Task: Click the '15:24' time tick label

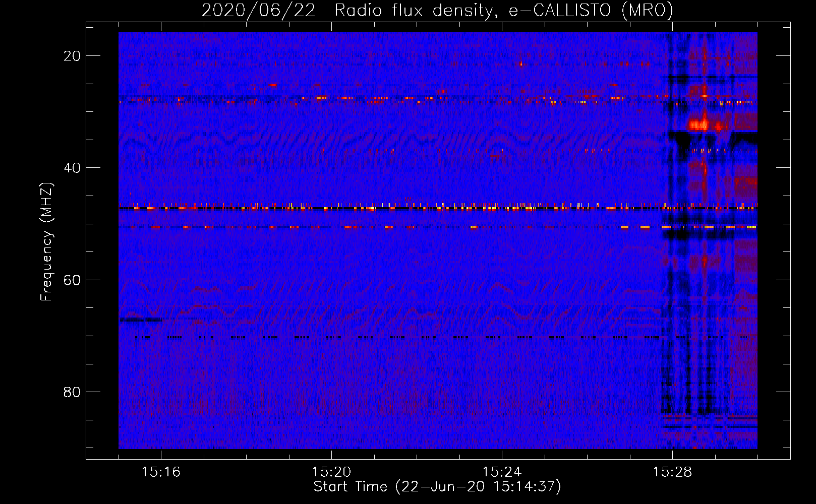Action: pyautogui.click(x=502, y=472)
